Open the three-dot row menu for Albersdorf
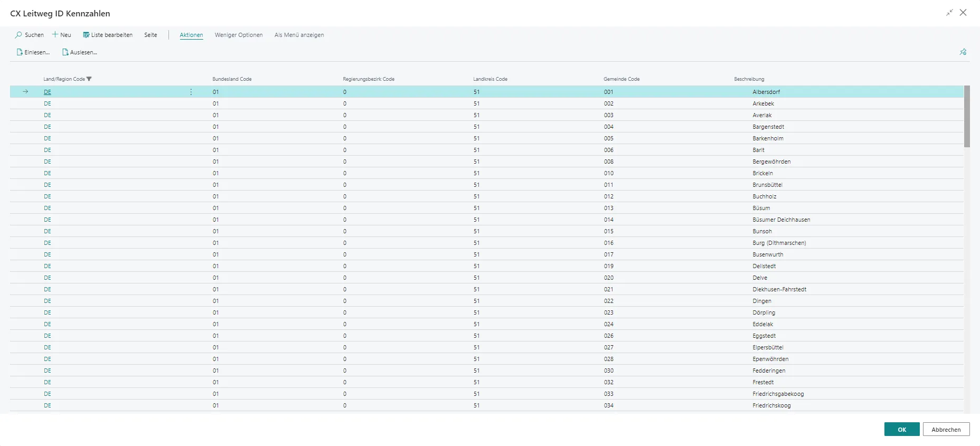Image resolution: width=980 pixels, height=446 pixels. tap(191, 92)
